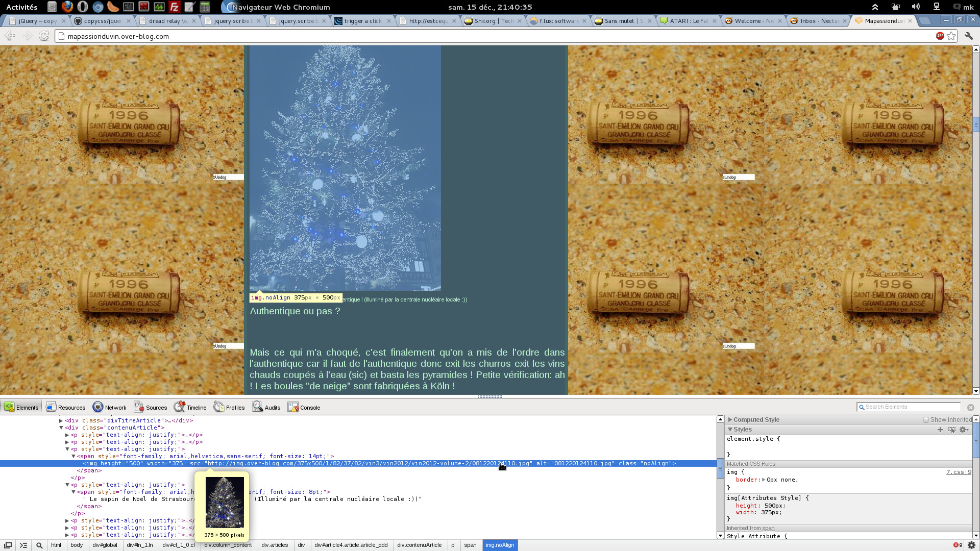Collapse the contenuArticle div node
Viewport: 980px width, 551px height.
61,428
